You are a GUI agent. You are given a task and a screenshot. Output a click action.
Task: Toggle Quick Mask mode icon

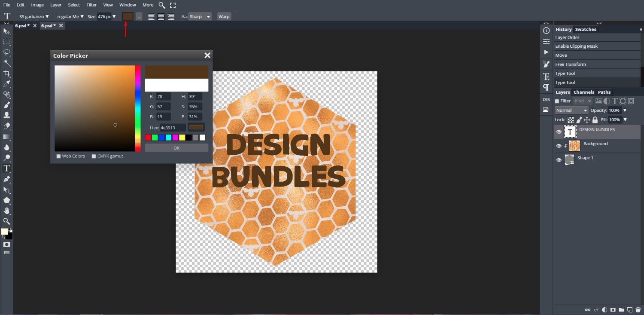7,245
